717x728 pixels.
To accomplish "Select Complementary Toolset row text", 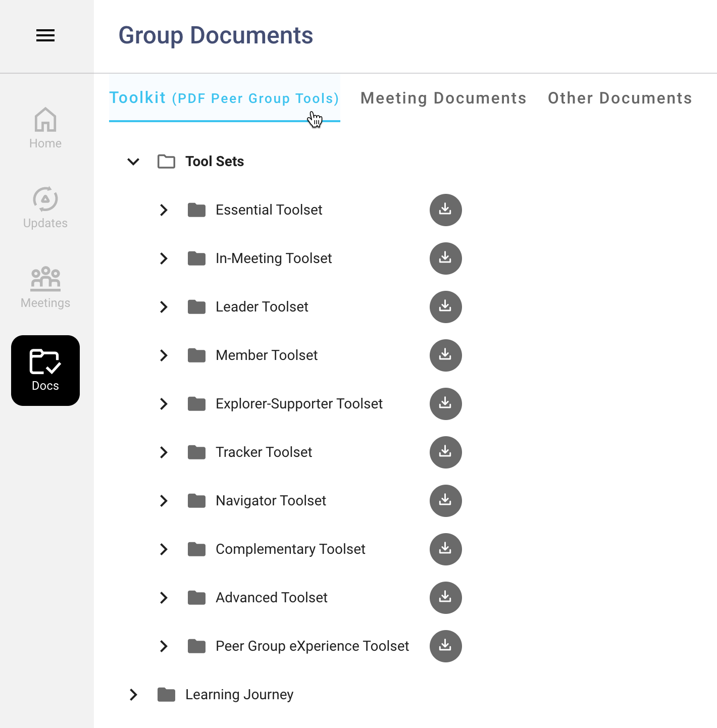I will click(x=290, y=549).
